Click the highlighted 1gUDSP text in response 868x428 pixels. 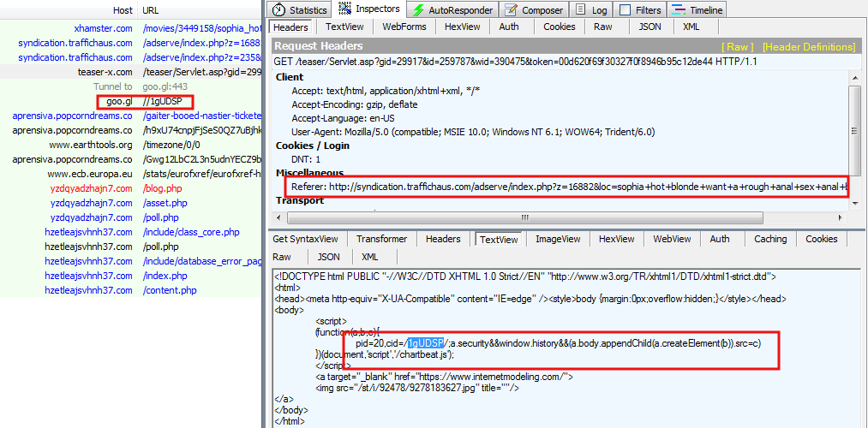pos(425,343)
